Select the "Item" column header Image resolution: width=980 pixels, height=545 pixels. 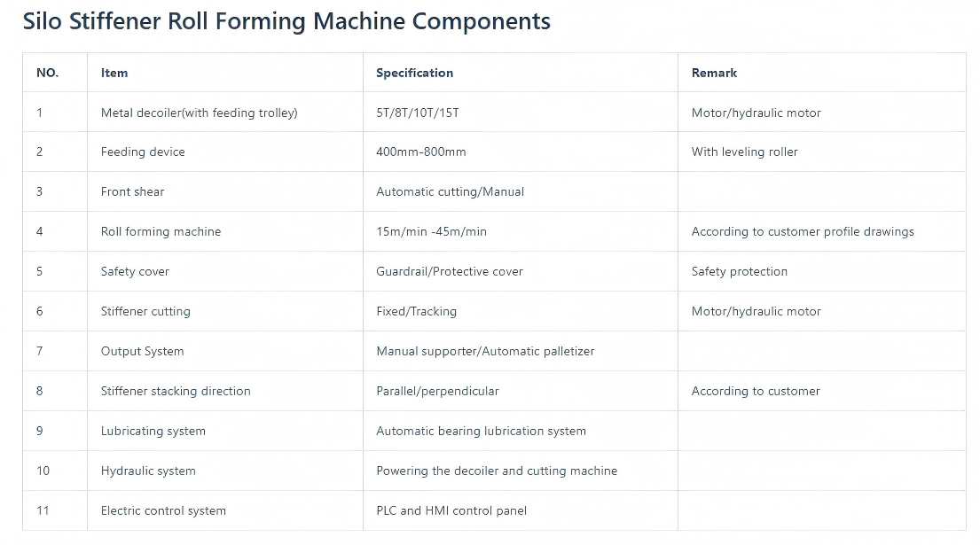click(114, 73)
